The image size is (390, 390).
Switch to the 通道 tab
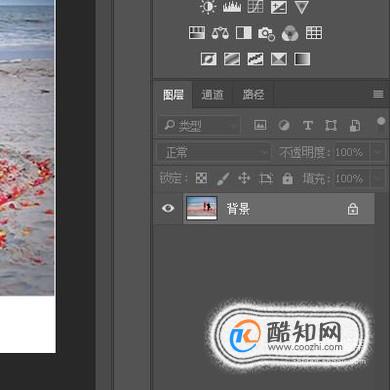click(212, 95)
